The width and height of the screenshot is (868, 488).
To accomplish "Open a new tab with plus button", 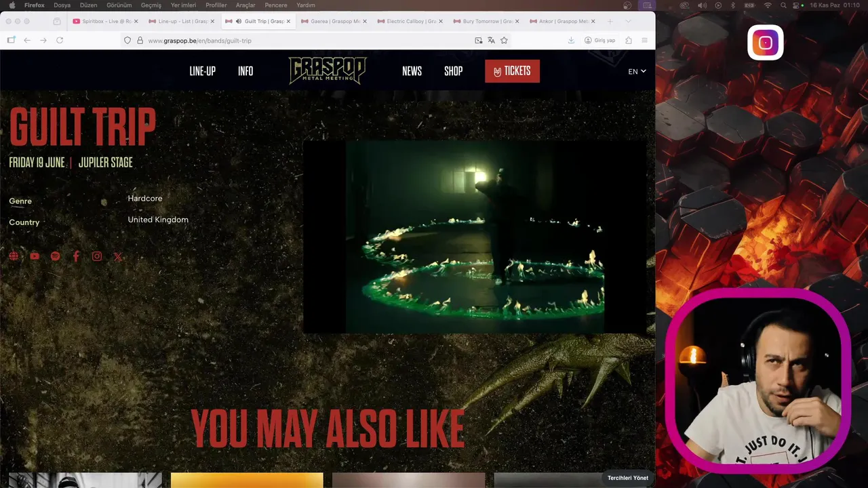I will coord(610,21).
